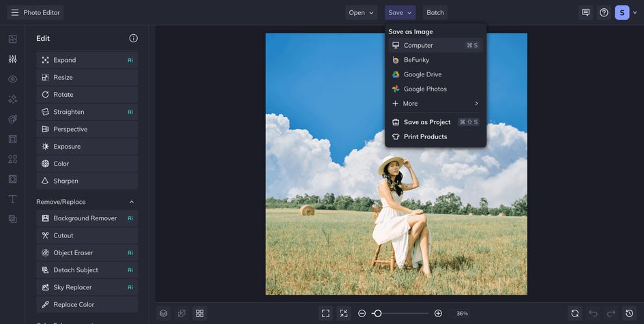Click the zoom slider handle

[x=378, y=313]
